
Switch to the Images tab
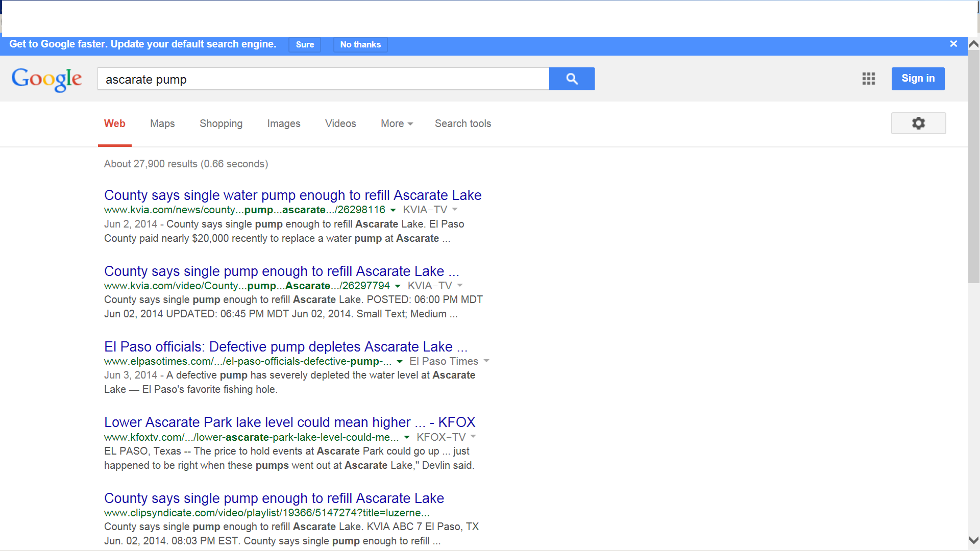pos(283,123)
